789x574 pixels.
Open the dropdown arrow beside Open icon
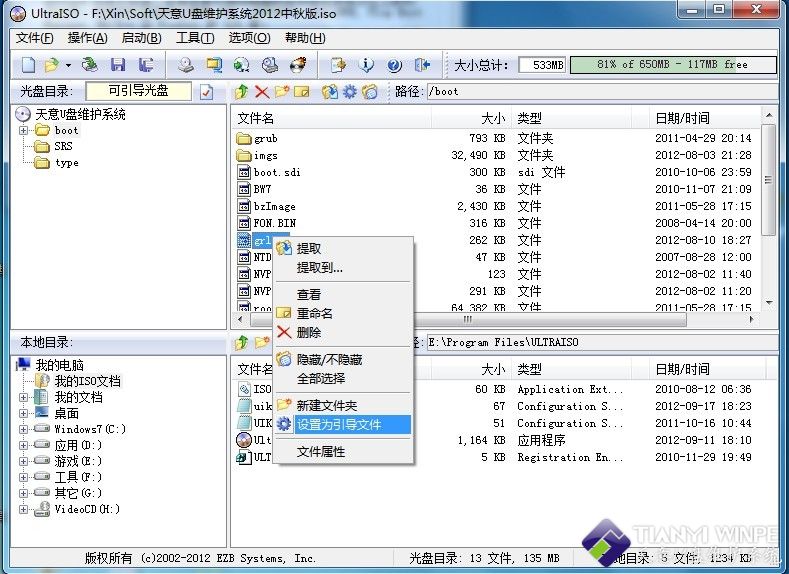68,65
